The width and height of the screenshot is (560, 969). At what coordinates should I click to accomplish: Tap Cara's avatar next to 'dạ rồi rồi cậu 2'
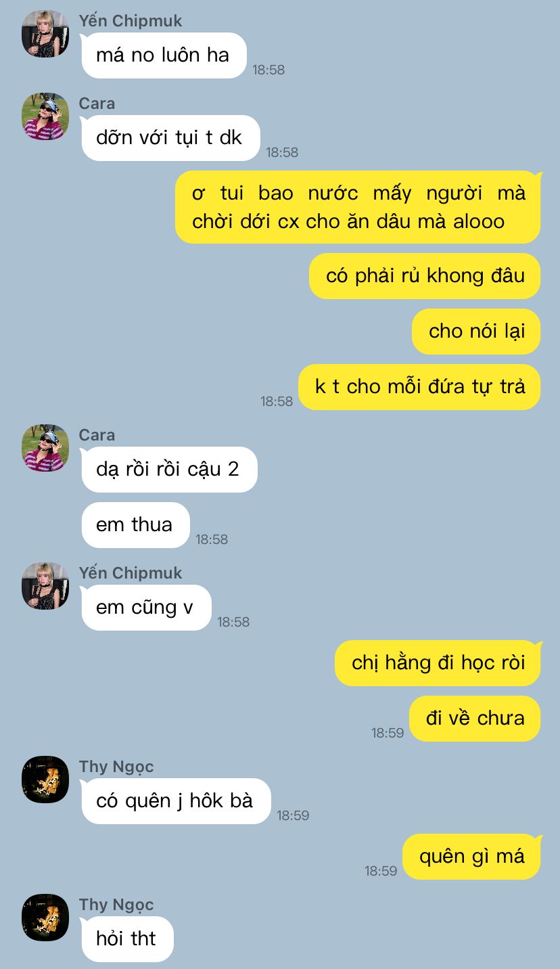[x=45, y=448]
